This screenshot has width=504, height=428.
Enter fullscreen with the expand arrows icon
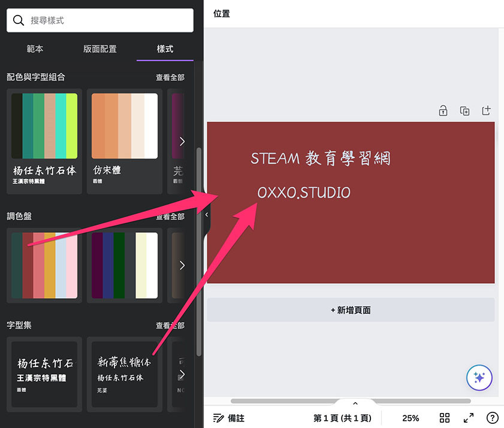469,418
